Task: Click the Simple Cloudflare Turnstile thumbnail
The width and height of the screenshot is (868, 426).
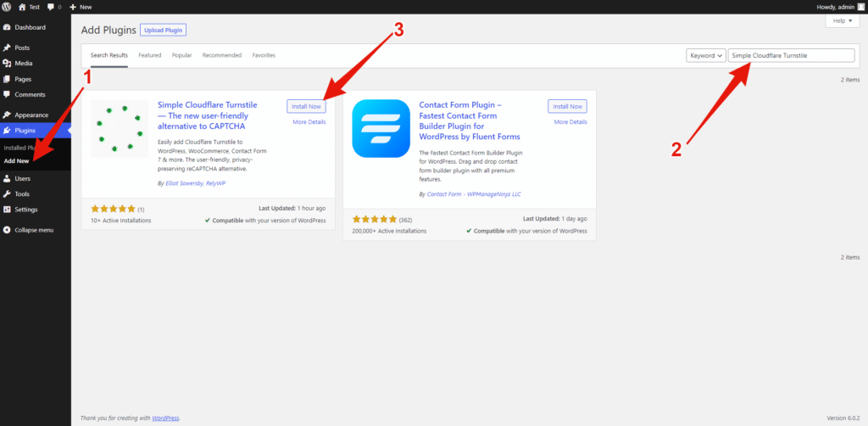Action: (120, 128)
